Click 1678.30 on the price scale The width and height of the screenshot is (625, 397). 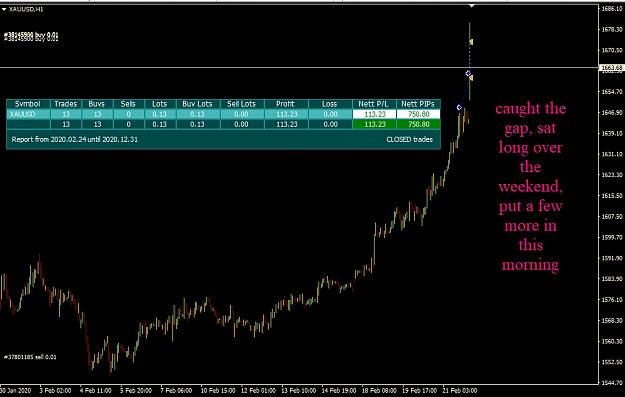pyautogui.click(x=611, y=29)
